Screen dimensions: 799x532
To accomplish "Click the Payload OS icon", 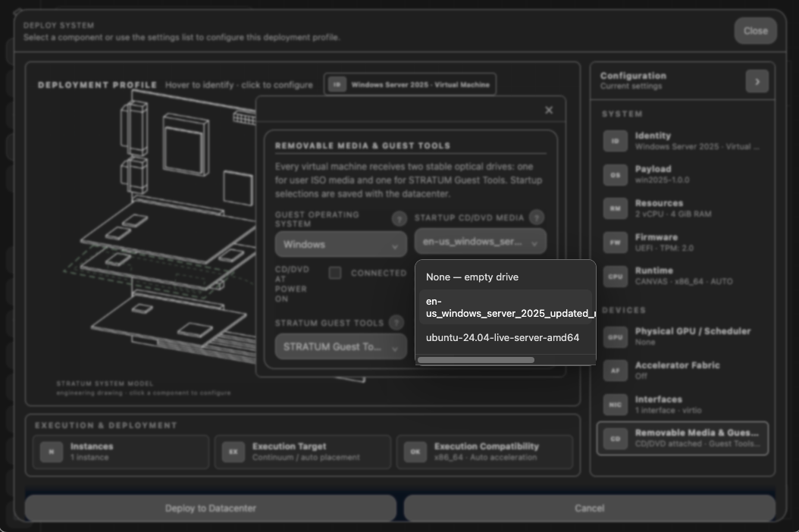I will point(615,175).
